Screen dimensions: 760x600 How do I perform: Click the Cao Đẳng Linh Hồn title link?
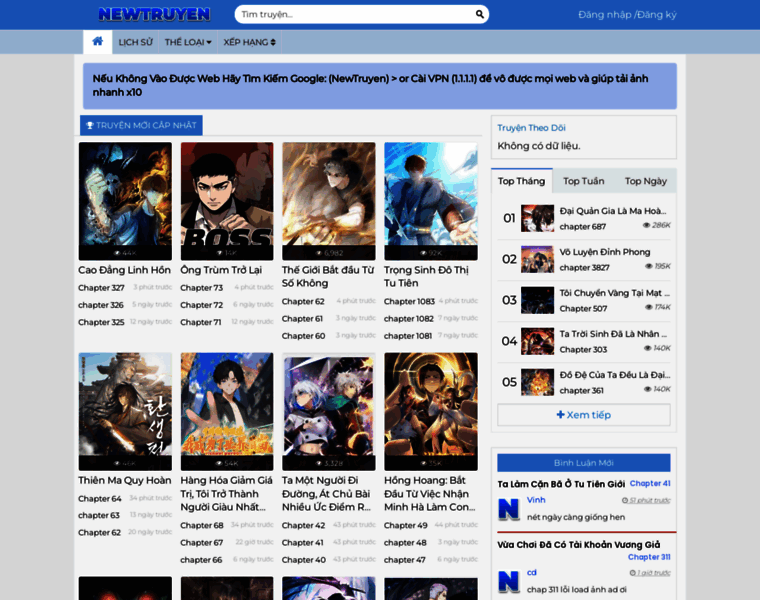point(125,270)
